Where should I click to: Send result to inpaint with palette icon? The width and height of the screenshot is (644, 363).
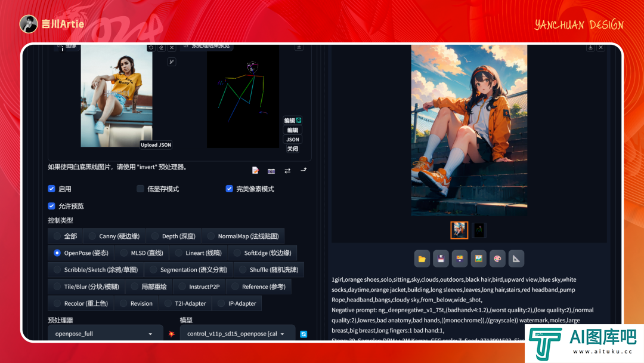pos(497,259)
